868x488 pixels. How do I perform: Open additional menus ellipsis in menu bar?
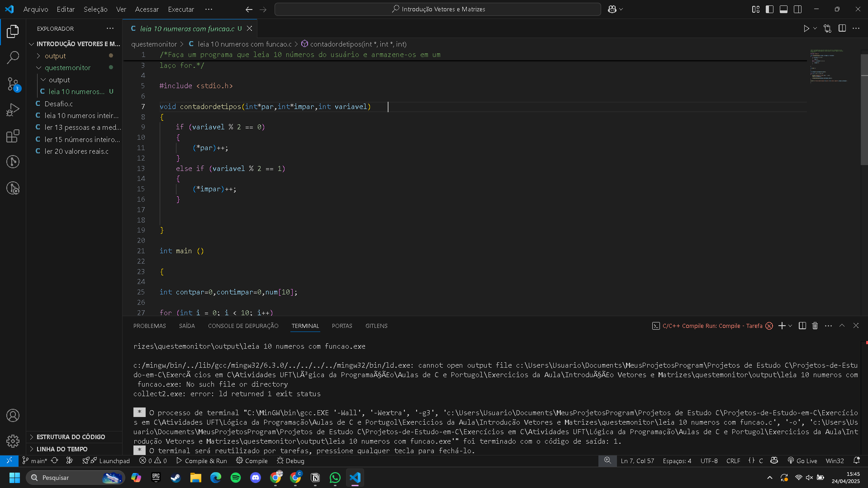[209, 9]
